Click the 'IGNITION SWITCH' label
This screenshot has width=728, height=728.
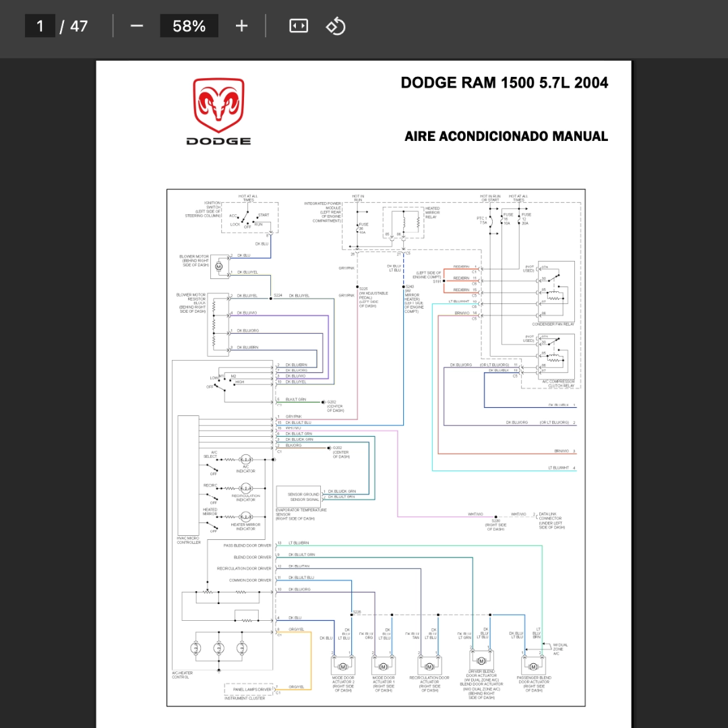pyautogui.click(x=212, y=205)
